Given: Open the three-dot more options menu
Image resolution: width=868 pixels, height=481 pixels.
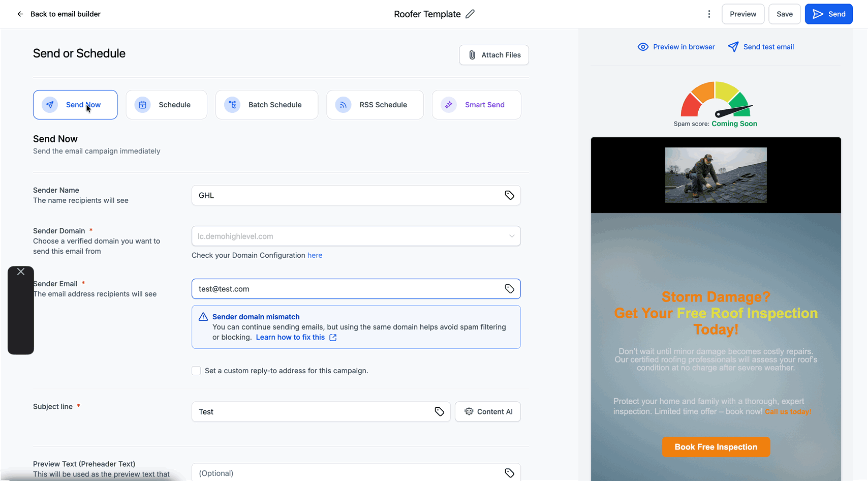Looking at the screenshot, I should (x=709, y=14).
